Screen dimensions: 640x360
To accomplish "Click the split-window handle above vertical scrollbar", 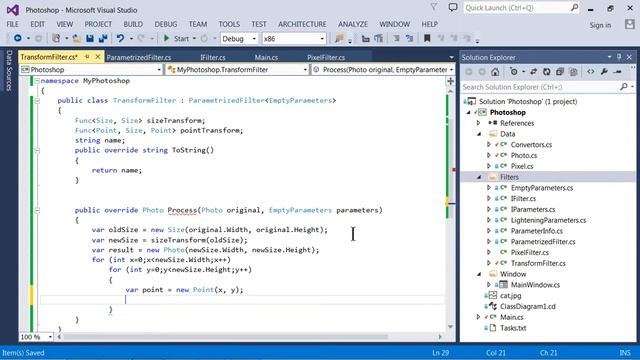I will pos(450,81).
